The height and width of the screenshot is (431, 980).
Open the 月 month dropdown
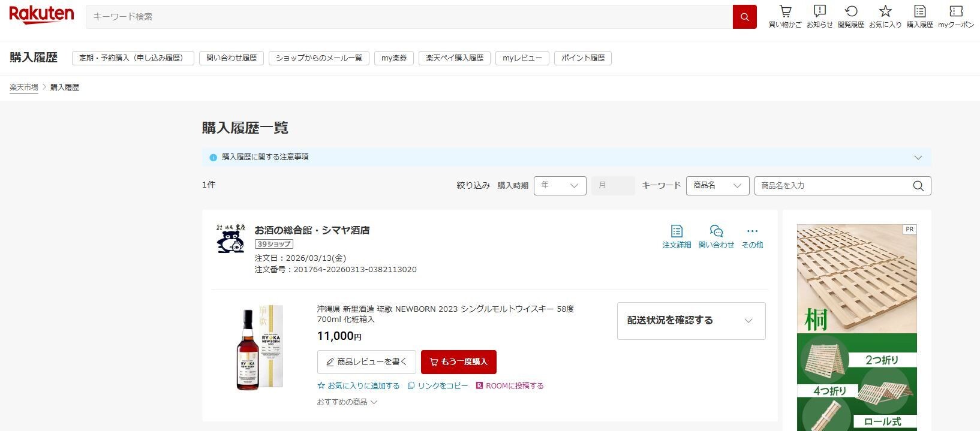tap(613, 186)
